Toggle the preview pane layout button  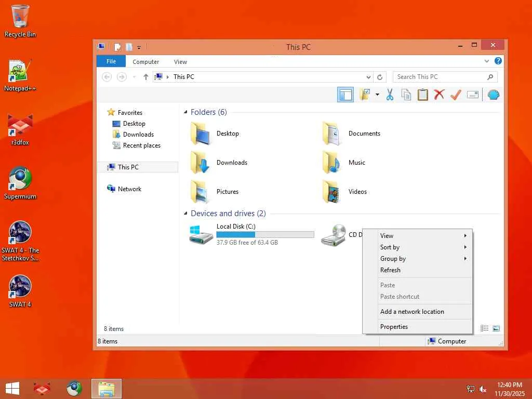click(345, 95)
